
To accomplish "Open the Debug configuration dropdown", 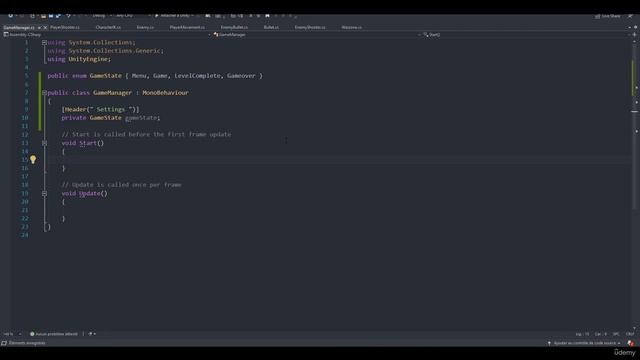I will 101,16.
